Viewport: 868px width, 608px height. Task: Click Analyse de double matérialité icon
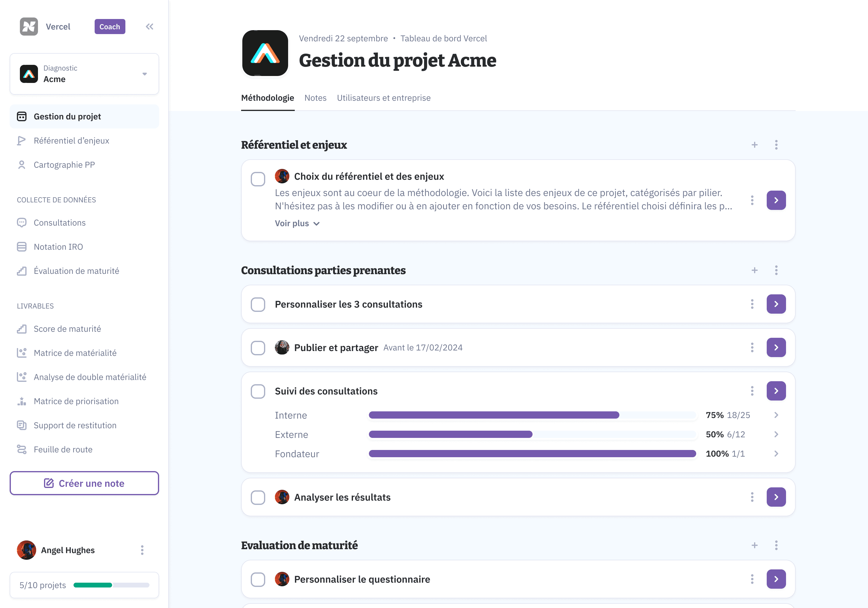21,377
